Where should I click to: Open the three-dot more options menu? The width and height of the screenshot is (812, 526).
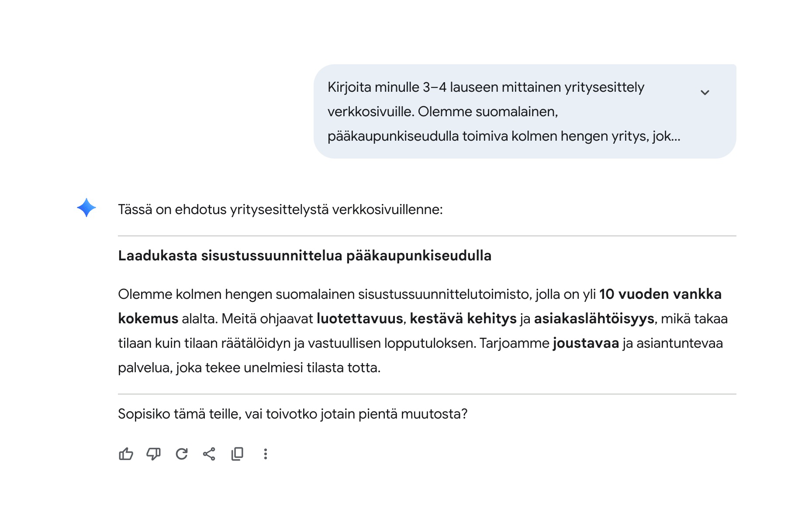[265, 454]
